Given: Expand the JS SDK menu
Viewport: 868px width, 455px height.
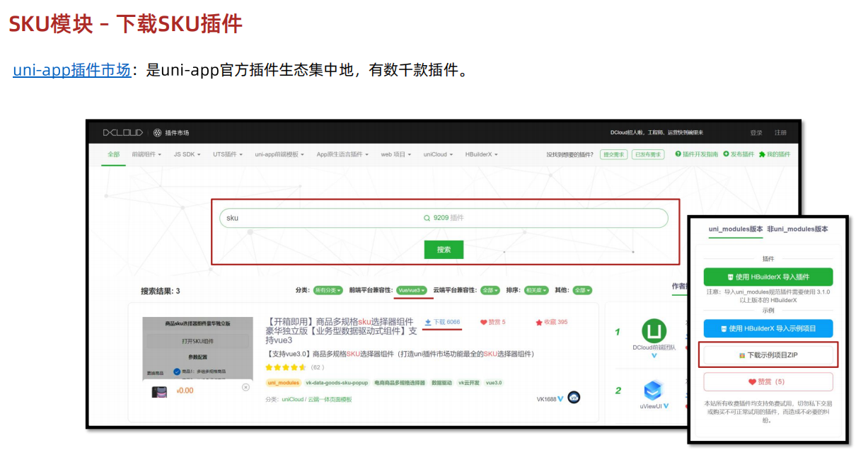Looking at the screenshot, I should [x=187, y=154].
